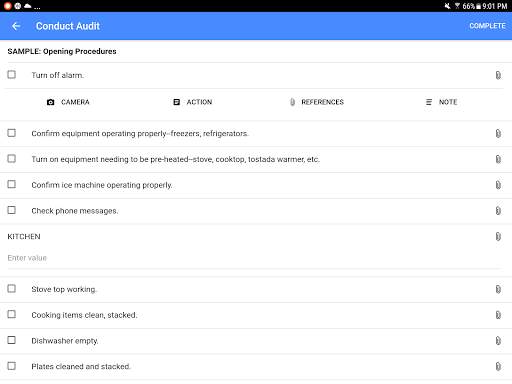
Task: Open paperclip for Dishwasher empty row
Action: pos(498,341)
